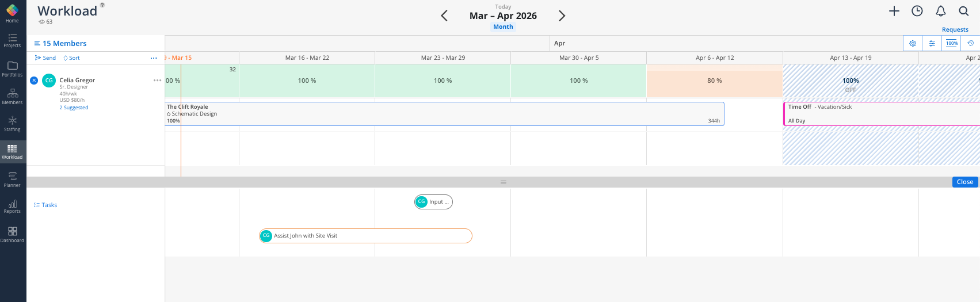
Task: Go to the next date range
Action: pyautogui.click(x=562, y=16)
